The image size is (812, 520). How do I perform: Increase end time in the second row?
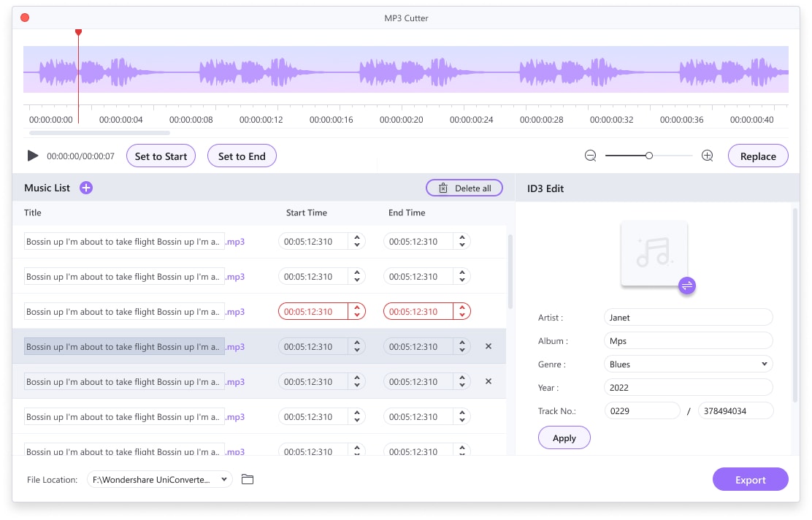462,273
